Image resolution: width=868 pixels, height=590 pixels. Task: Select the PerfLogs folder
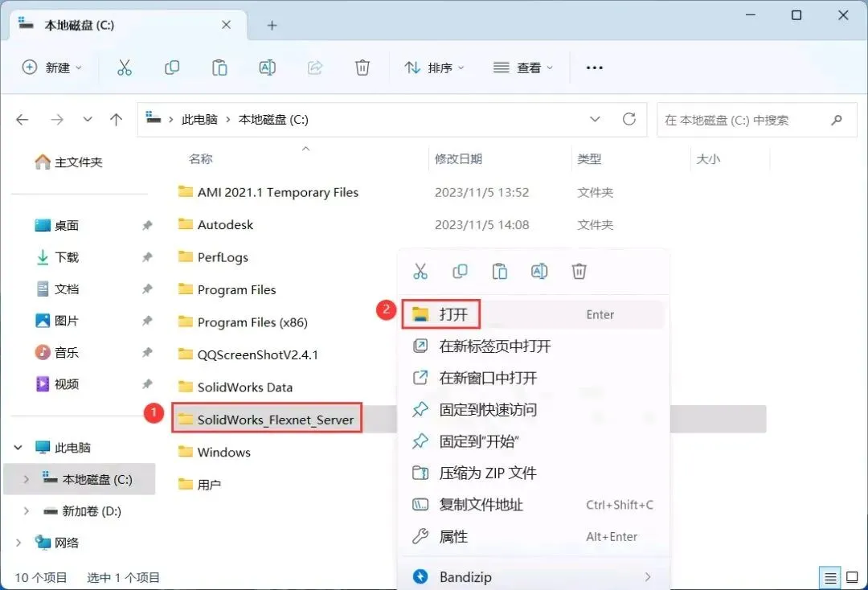pos(213,257)
